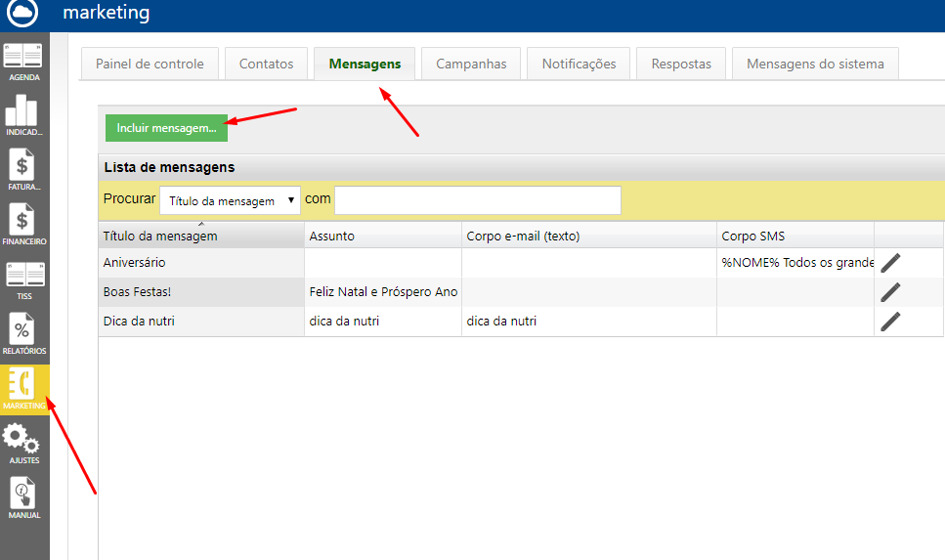Screen dimensions: 945x560
Task: Edit the Boas Festas! message pencil
Action: pyautogui.click(x=890, y=292)
